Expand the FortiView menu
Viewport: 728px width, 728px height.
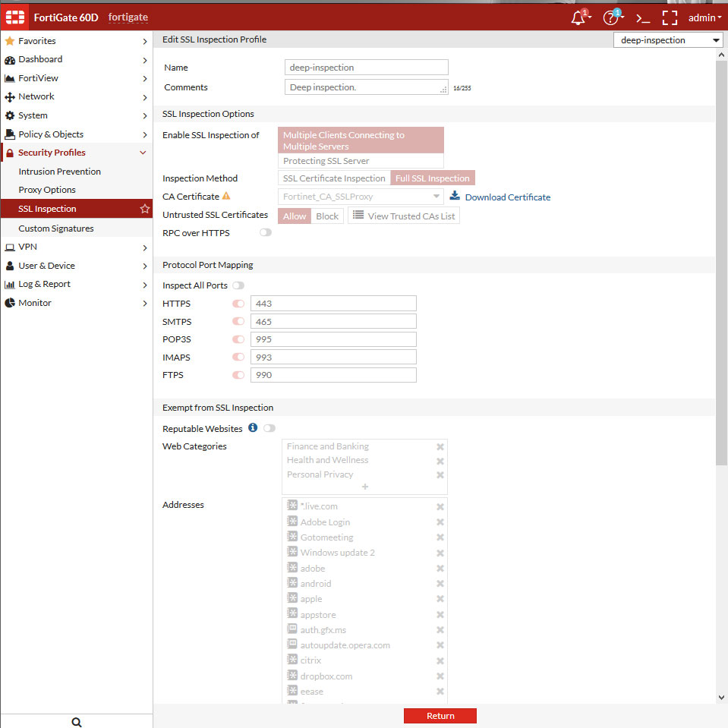(x=76, y=78)
